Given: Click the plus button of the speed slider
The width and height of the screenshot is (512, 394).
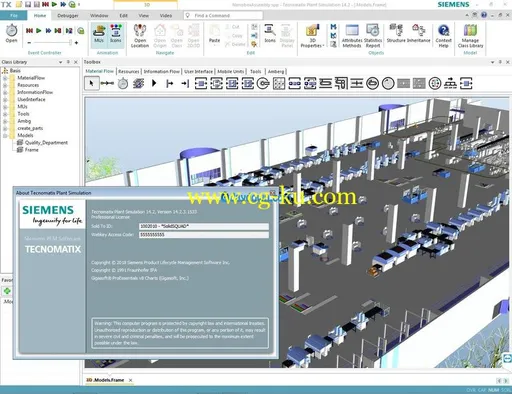Looking at the screenshot, I should (76, 43).
